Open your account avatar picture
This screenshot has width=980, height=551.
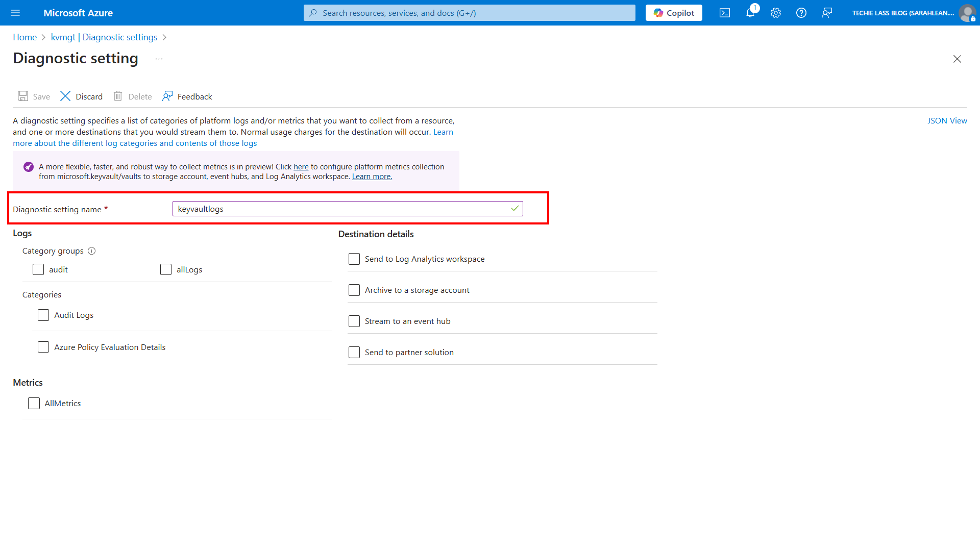(968, 13)
